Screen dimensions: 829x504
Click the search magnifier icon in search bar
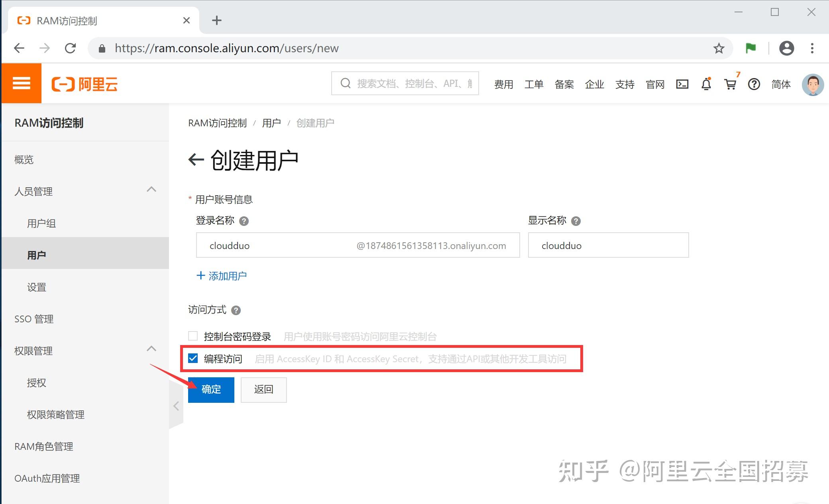(345, 83)
